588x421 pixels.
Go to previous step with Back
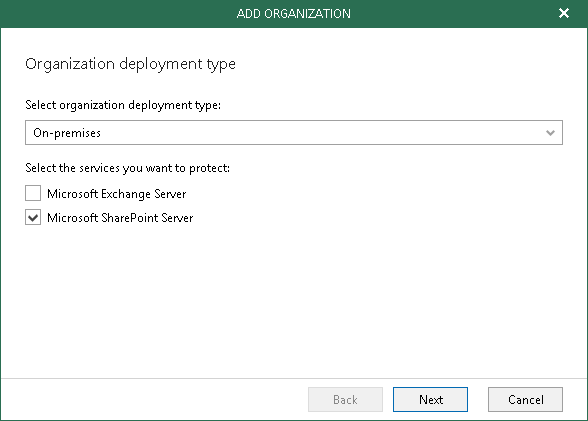(x=345, y=399)
